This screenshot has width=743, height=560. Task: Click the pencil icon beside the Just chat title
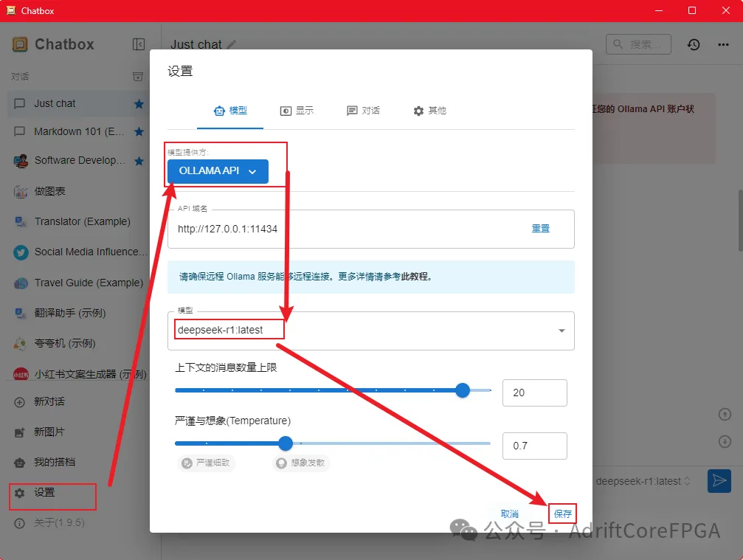tap(231, 44)
